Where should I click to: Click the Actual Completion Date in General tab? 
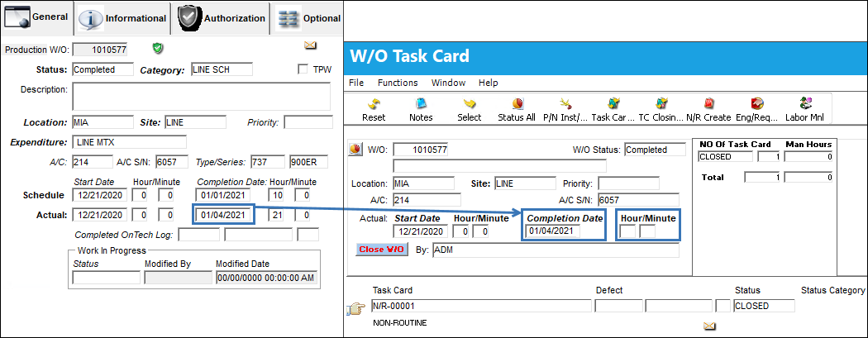pyautogui.click(x=223, y=215)
